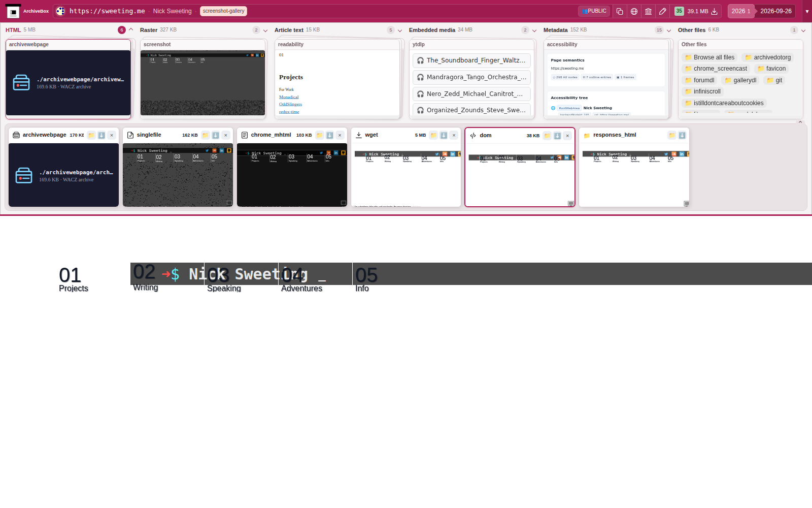Click the archive.org institution icon
Image resolution: width=812 pixels, height=508 pixels.
coord(648,11)
